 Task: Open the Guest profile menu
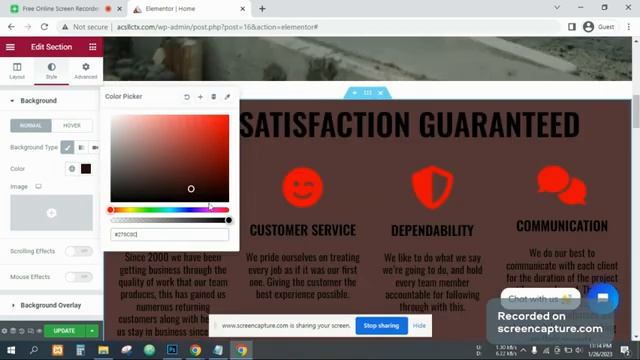[x=599, y=27]
